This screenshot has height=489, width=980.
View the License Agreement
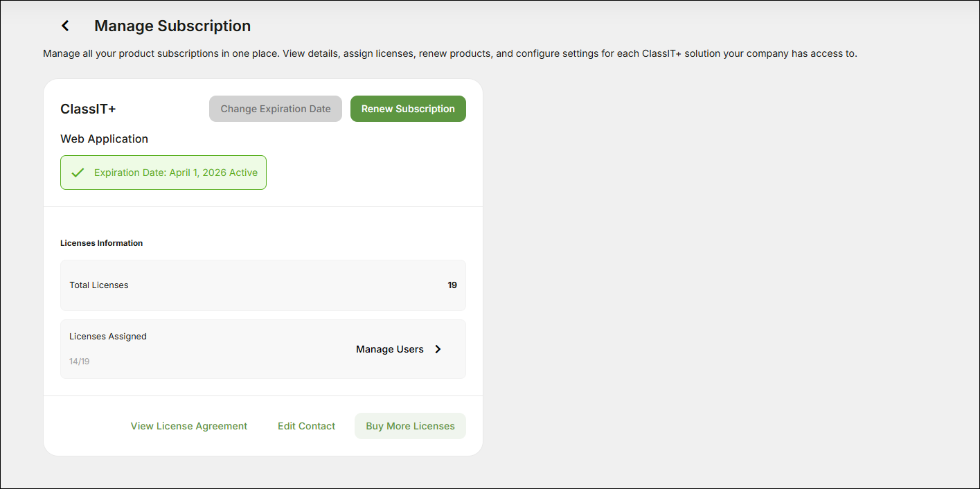click(188, 426)
